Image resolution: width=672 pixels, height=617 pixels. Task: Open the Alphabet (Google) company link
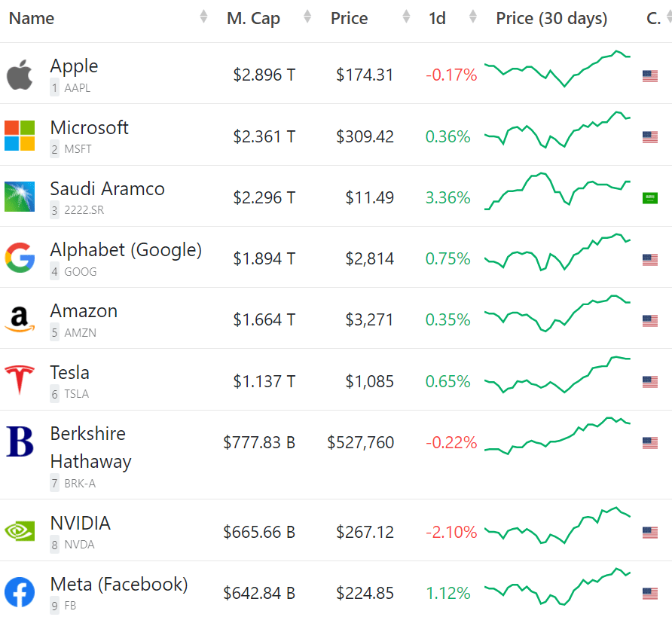click(x=126, y=250)
